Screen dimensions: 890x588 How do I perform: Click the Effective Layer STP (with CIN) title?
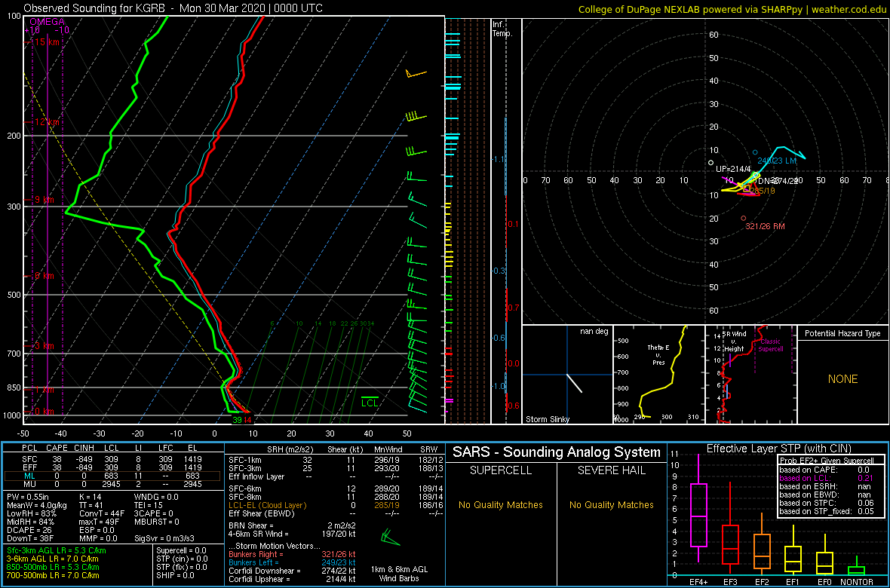[778, 449]
